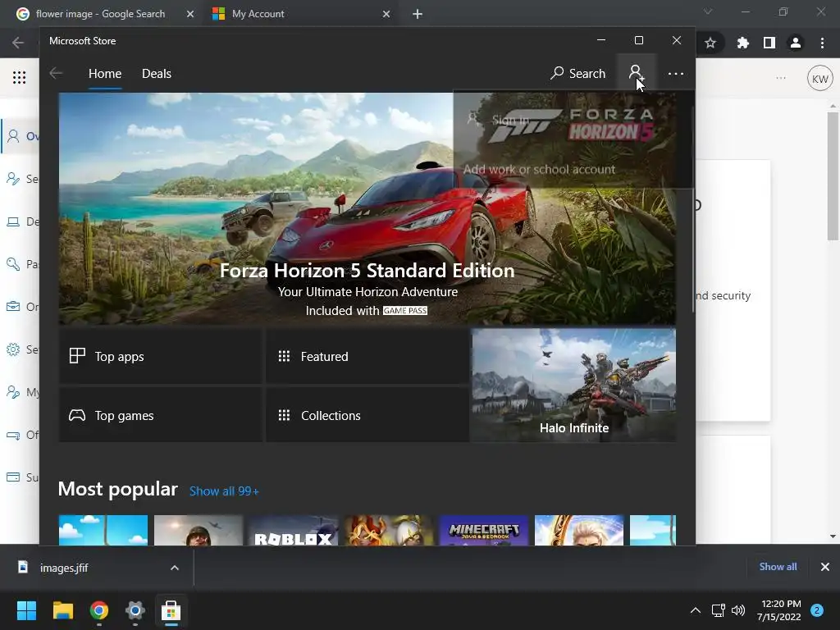Expand Chrome tab search chevron
The image size is (840, 630).
click(708, 11)
